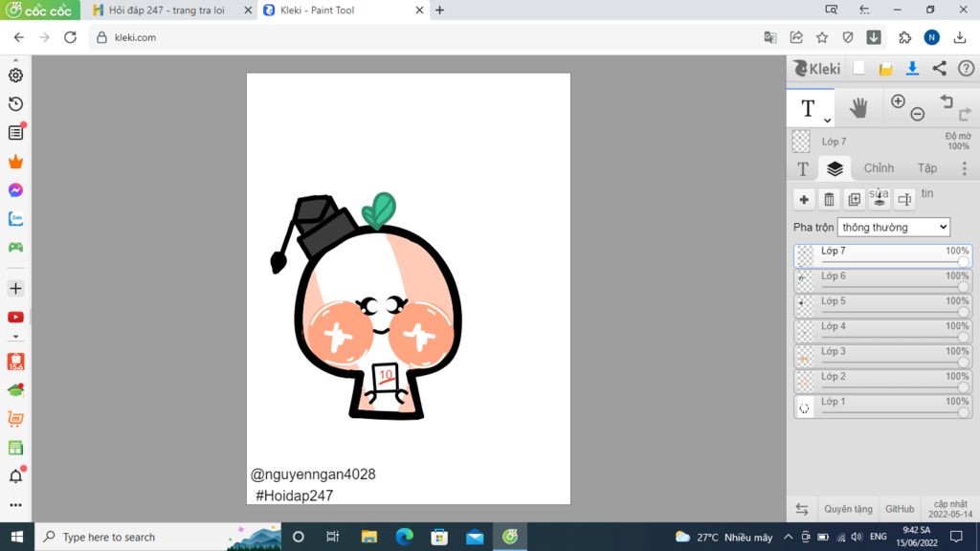Open Microsoft Edge from the taskbar
This screenshot has height=551, width=980.
click(x=405, y=537)
